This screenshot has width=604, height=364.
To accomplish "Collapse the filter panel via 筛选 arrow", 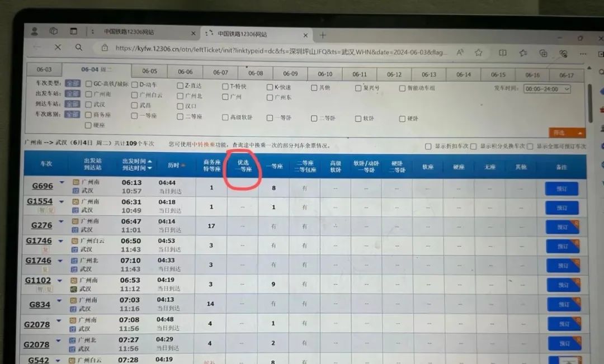I will (x=567, y=133).
